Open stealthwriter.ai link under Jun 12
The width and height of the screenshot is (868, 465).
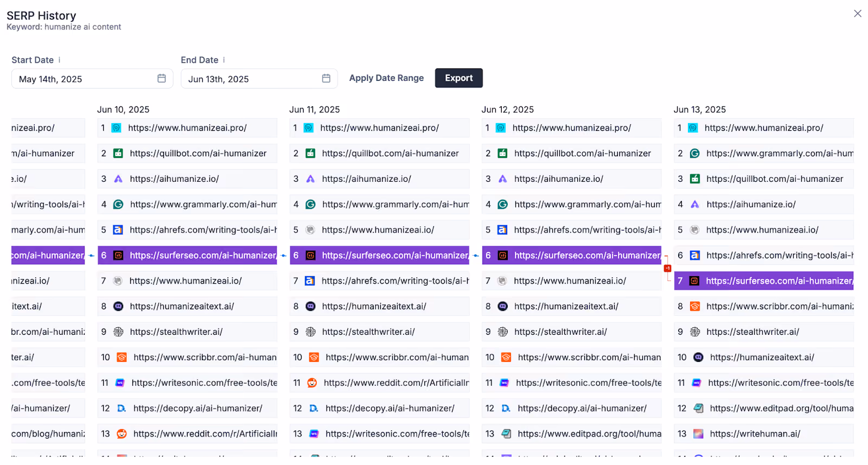pyautogui.click(x=560, y=332)
